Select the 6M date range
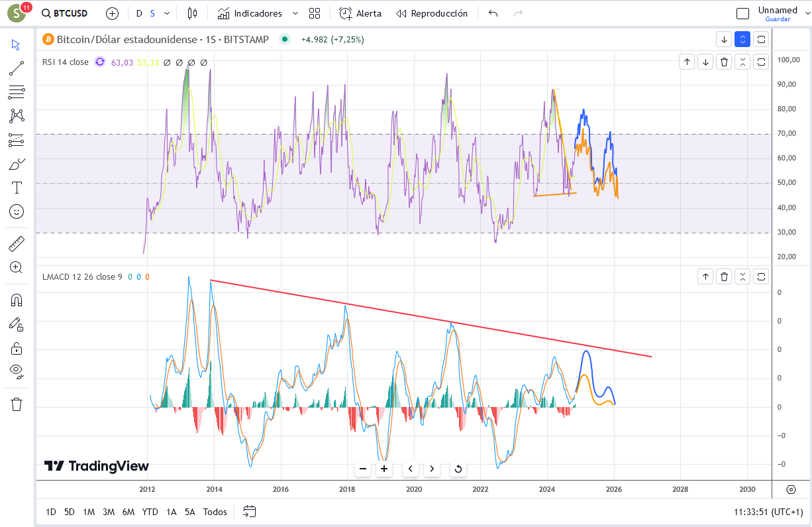This screenshot has width=812, height=527. 128,512
